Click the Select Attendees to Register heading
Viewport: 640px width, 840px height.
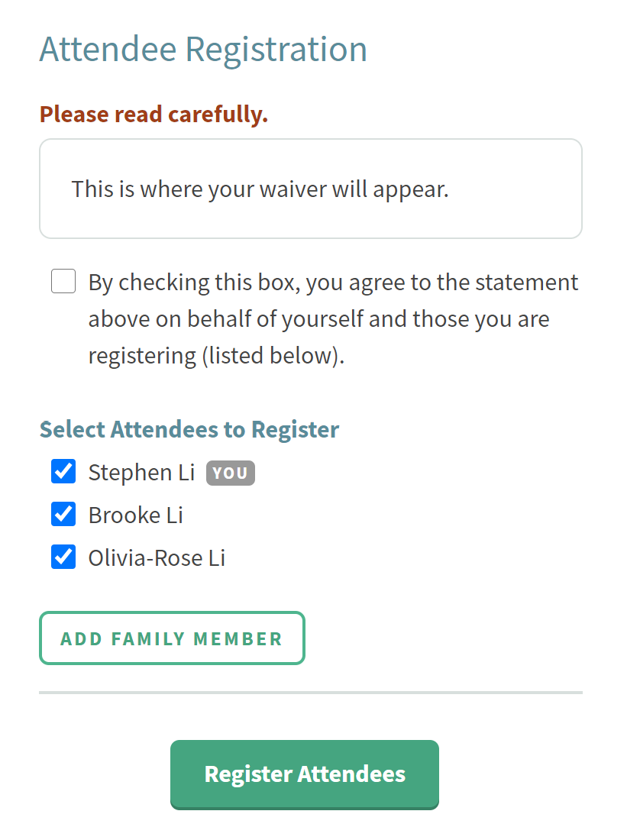(189, 429)
